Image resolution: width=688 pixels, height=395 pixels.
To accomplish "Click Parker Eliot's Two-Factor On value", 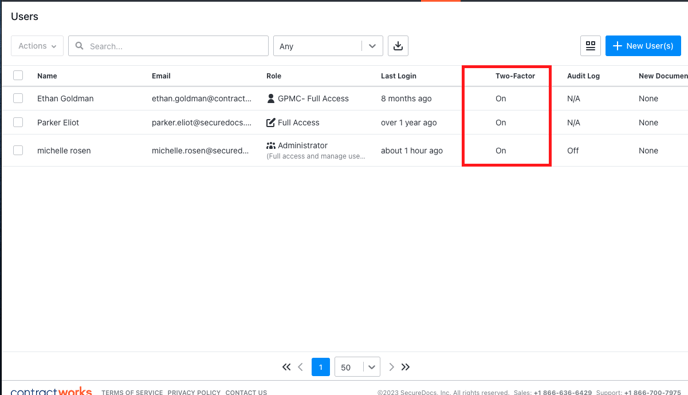I will pos(501,122).
